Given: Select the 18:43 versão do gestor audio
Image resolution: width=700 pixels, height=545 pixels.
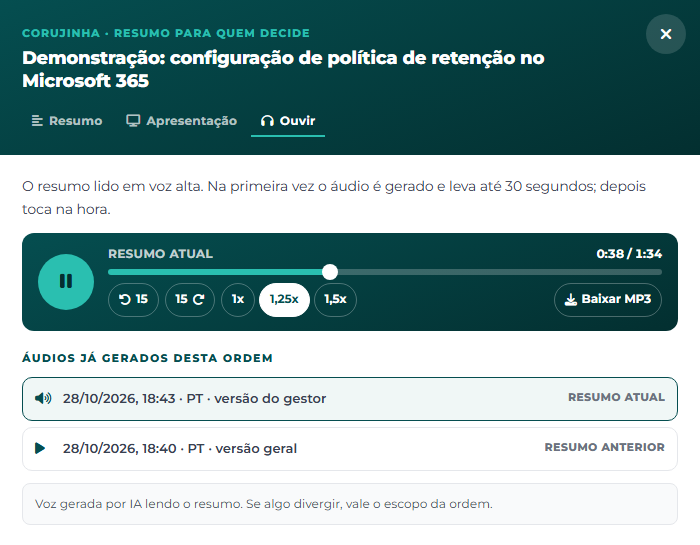Looking at the screenshot, I should pyautogui.click(x=350, y=399).
